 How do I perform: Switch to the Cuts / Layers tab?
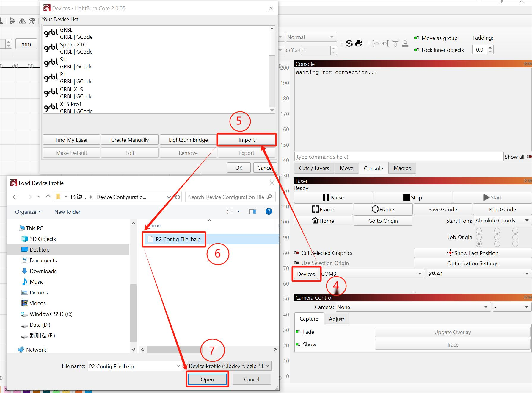point(314,168)
